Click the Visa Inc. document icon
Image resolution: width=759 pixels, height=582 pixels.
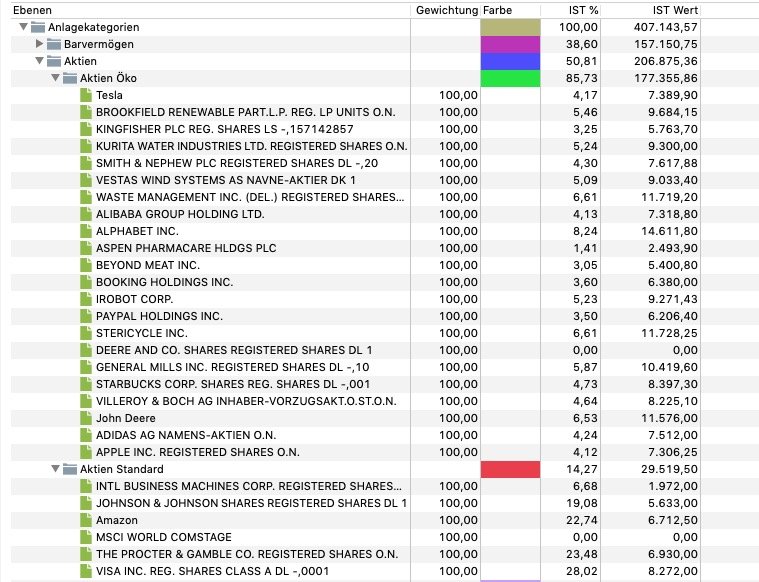point(86,571)
